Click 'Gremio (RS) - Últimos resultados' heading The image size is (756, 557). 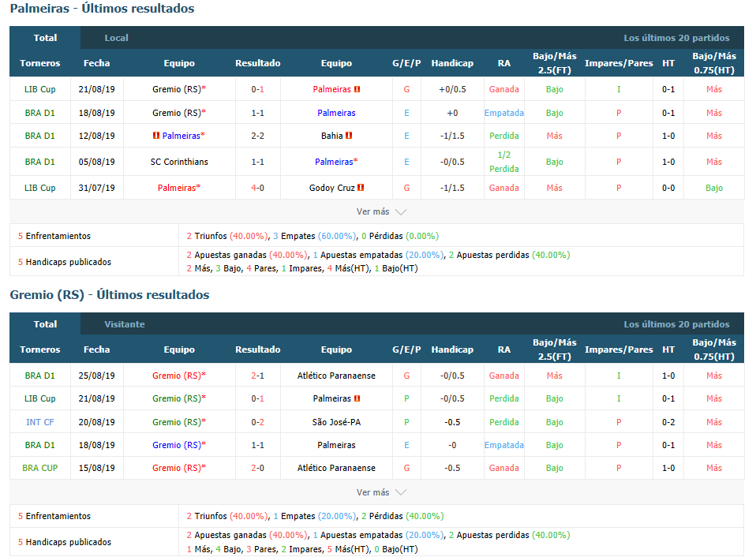point(110,295)
